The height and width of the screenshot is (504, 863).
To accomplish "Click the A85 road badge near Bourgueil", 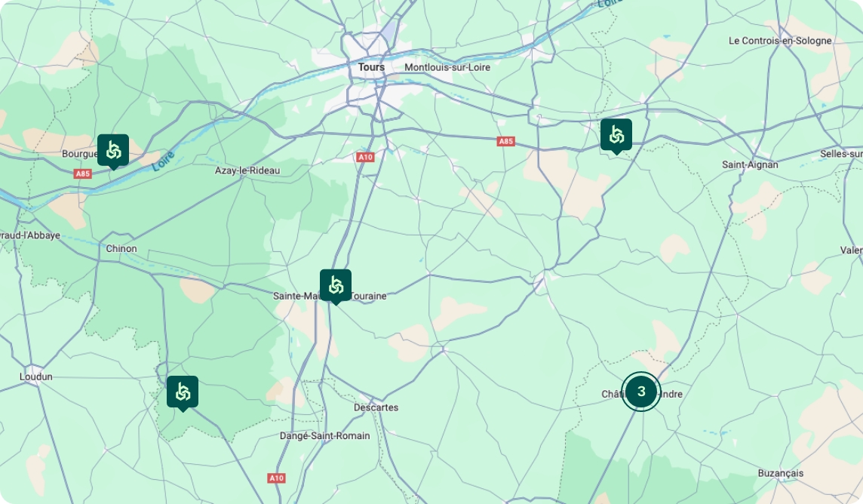I will click(82, 174).
